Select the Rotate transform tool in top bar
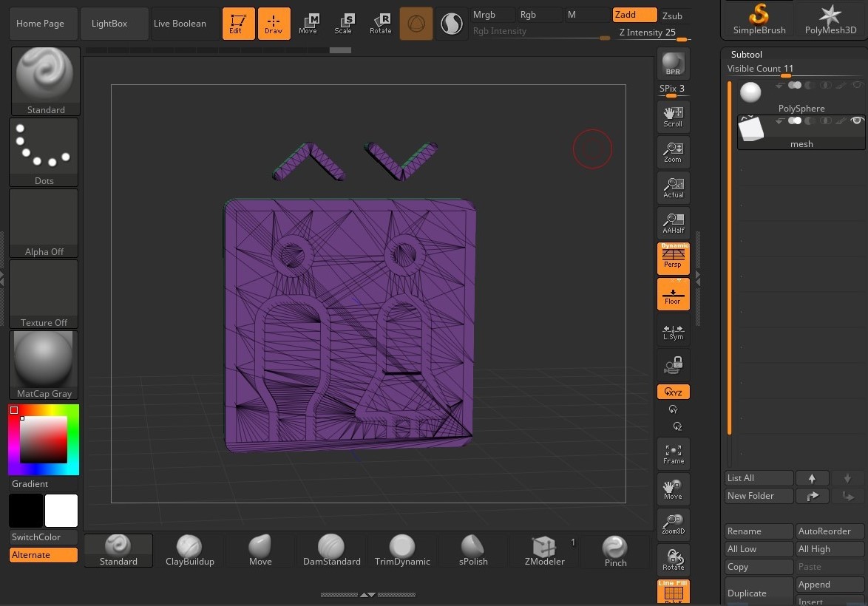The height and width of the screenshot is (606, 868). (x=380, y=24)
